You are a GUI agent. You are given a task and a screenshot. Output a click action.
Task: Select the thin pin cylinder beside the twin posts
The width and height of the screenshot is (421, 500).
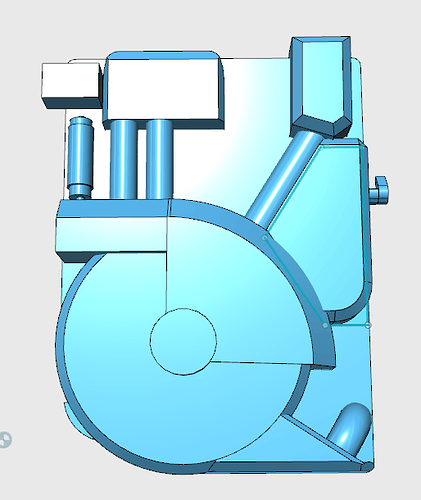(x=80, y=158)
